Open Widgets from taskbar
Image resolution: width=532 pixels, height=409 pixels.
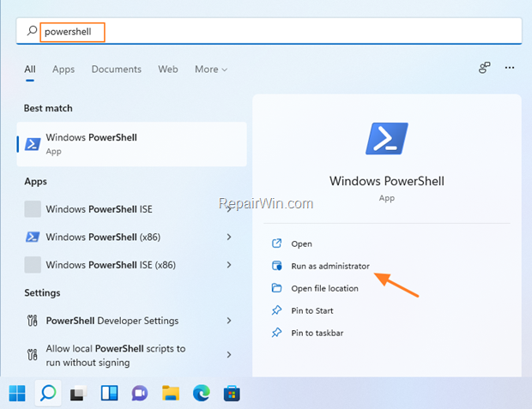click(x=109, y=394)
